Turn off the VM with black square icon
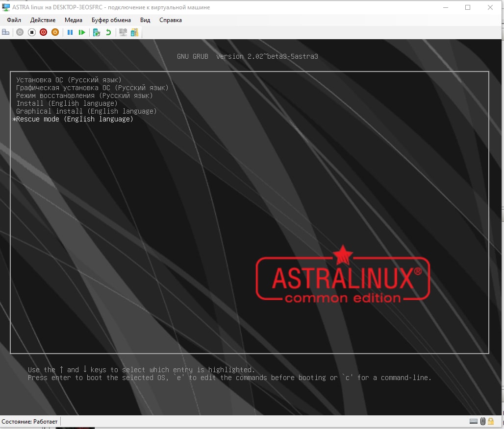This screenshot has height=429, width=504. (31, 32)
